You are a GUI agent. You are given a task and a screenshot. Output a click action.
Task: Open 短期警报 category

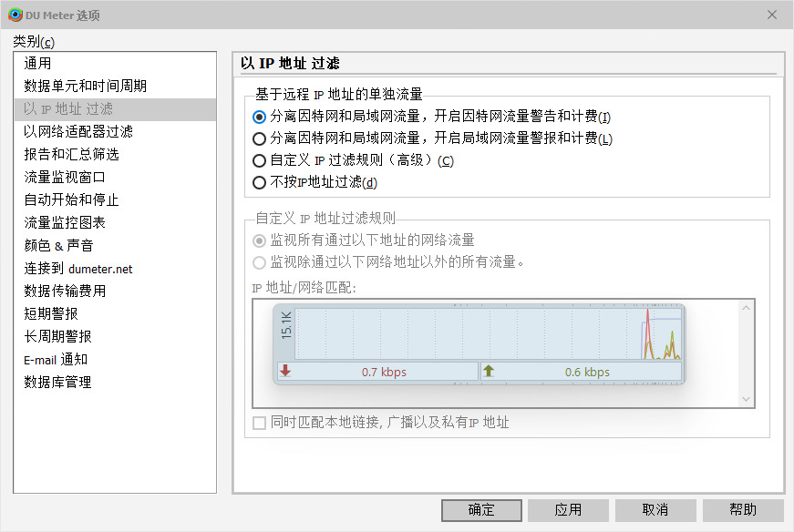click(x=115, y=314)
